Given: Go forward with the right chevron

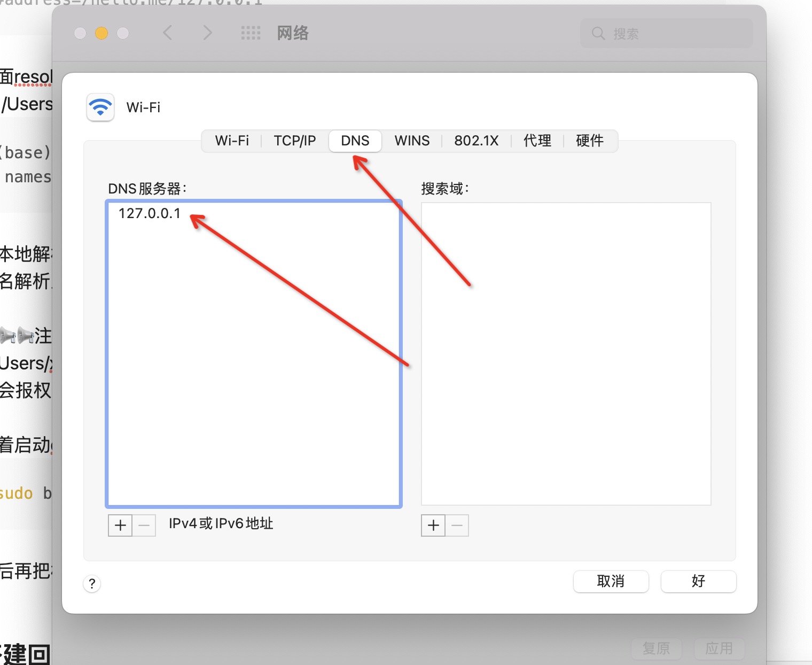Looking at the screenshot, I should coord(207,33).
